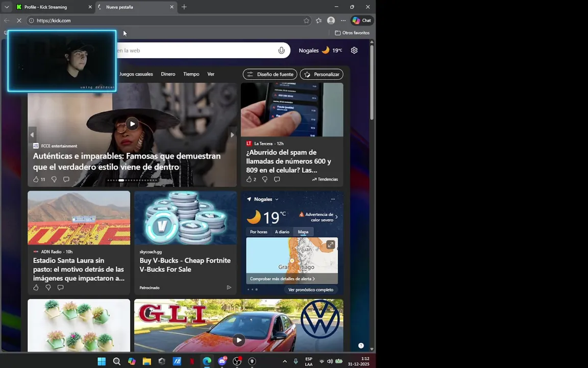Open the Favorites hub icon in the toolbar

318,20
